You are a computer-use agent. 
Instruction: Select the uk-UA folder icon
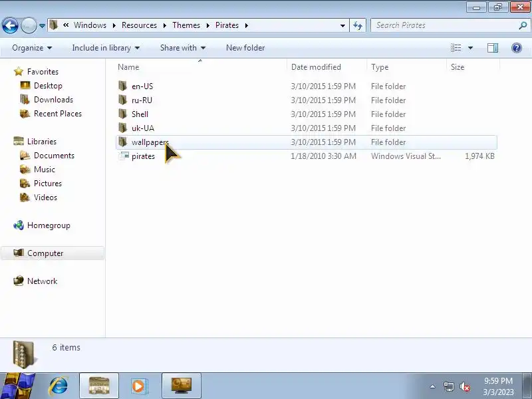pyautogui.click(x=123, y=128)
